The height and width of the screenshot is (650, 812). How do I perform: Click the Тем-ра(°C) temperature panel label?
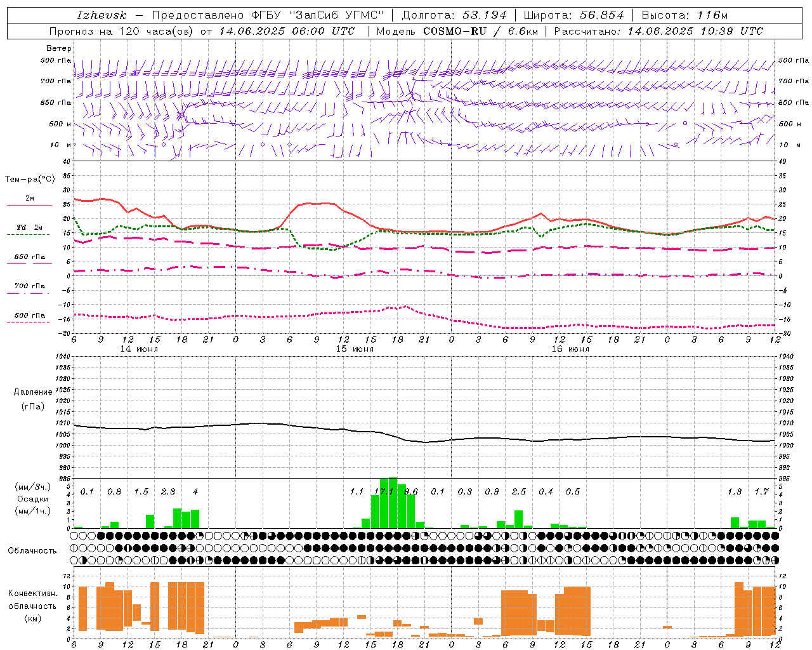(x=30, y=180)
